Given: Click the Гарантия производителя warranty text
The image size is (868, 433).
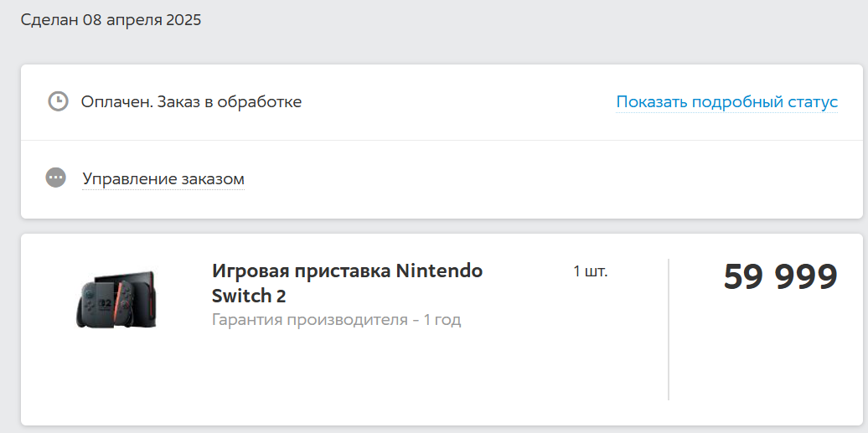Looking at the screenshot, I should click(310, 319).
